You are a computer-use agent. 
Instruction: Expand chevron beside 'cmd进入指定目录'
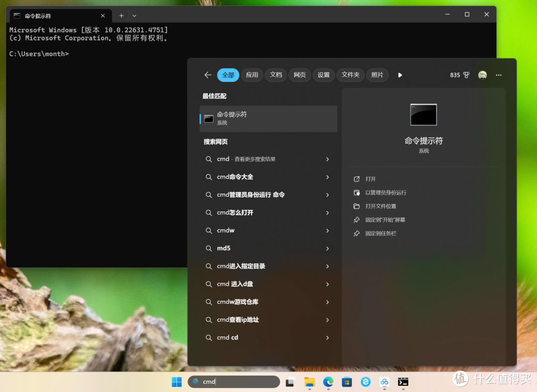pyautogui.click(x=327, y=266)
